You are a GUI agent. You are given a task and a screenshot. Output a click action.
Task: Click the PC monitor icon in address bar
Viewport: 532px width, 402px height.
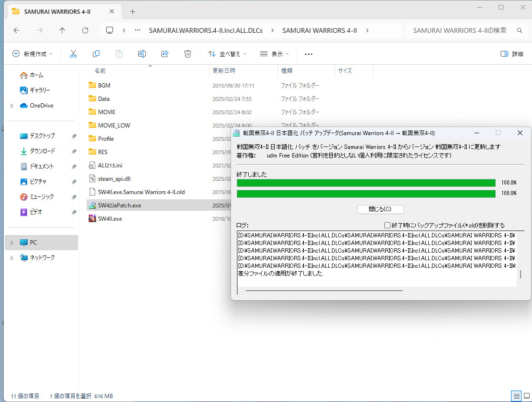tap(110, 30)
